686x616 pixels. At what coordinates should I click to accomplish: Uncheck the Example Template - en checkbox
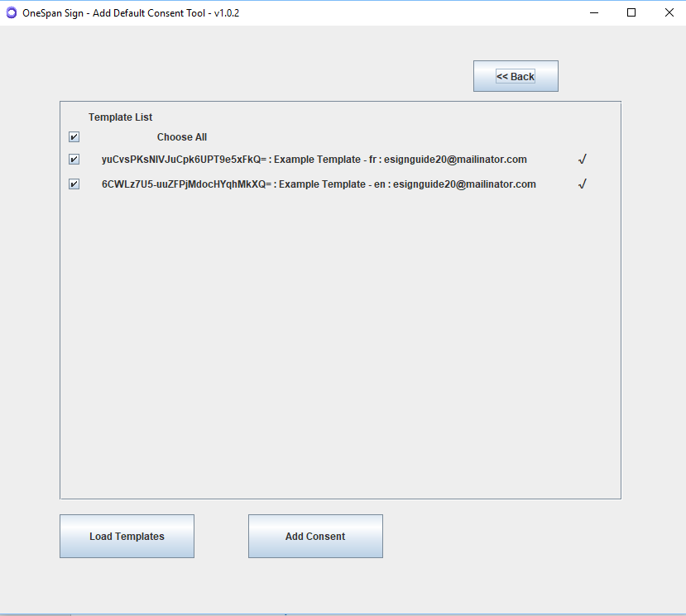[x=74, y=184]
